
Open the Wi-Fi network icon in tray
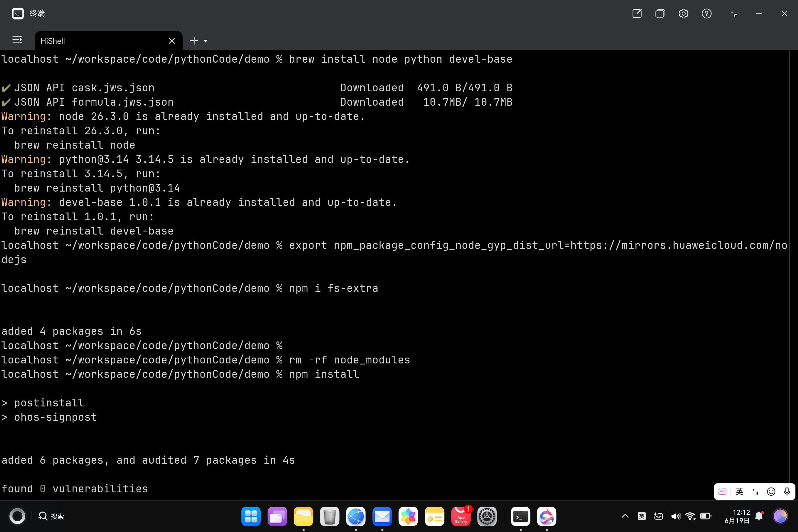pos(690,516)
